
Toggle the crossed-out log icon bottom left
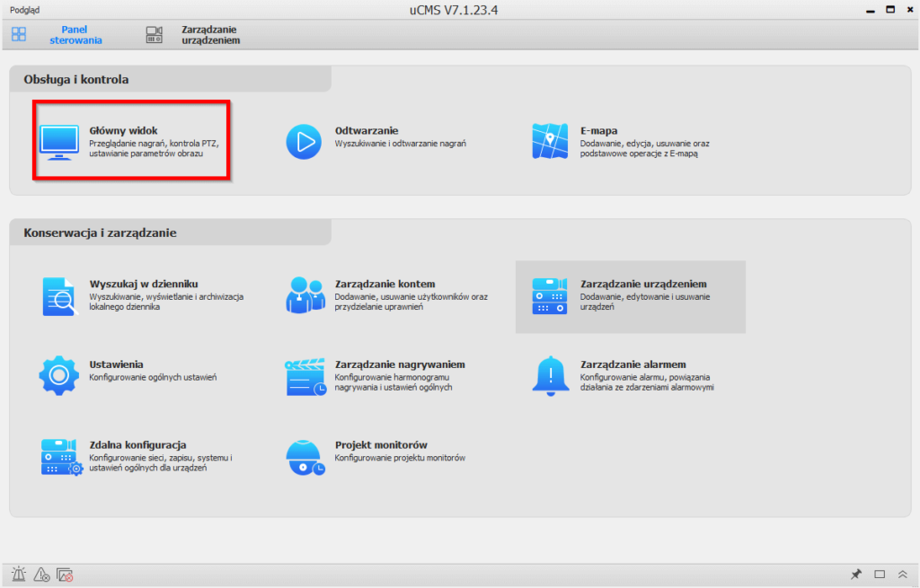[64, 574]
